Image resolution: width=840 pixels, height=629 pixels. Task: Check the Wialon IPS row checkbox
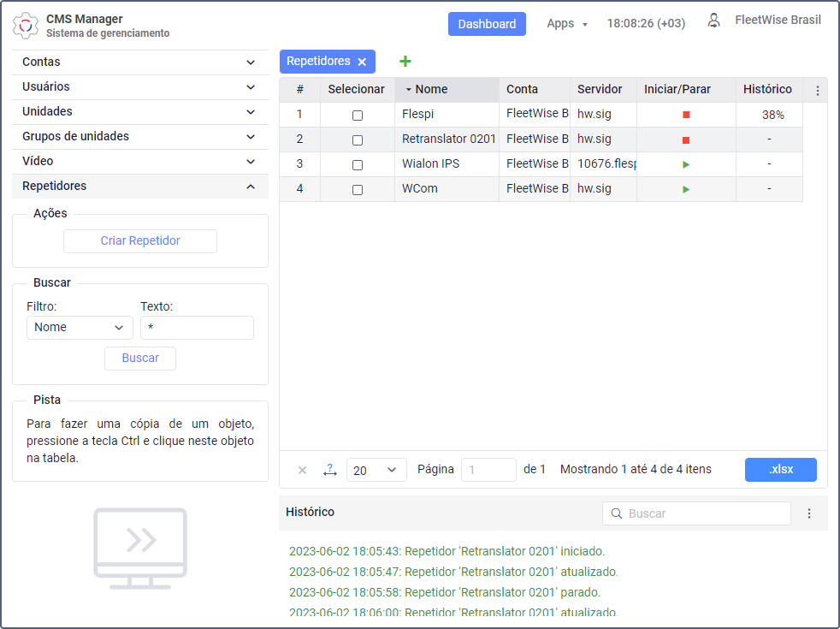coord(358,165)
